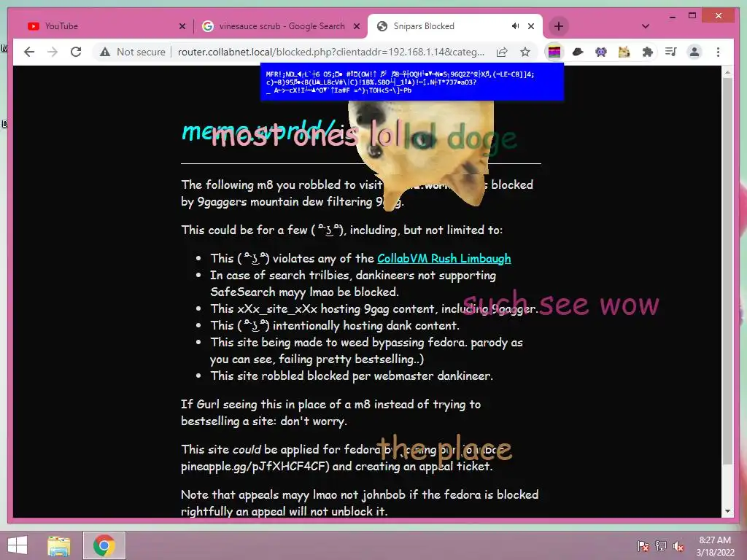The image size is (747, 560).
Task: Switch to the YouTube tab
Action: click(x=105, y=26)
